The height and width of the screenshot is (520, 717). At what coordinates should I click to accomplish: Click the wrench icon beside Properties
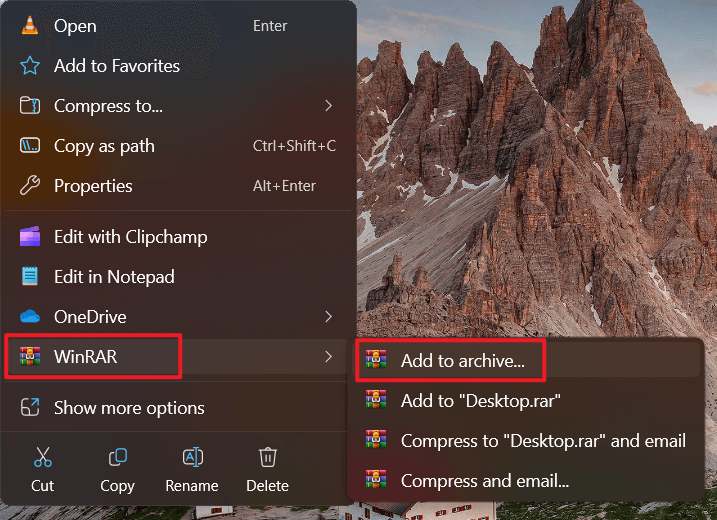coord(30,186)
